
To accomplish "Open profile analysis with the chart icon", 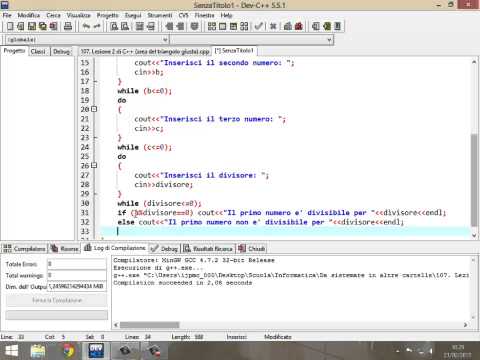I will (288, 26).
